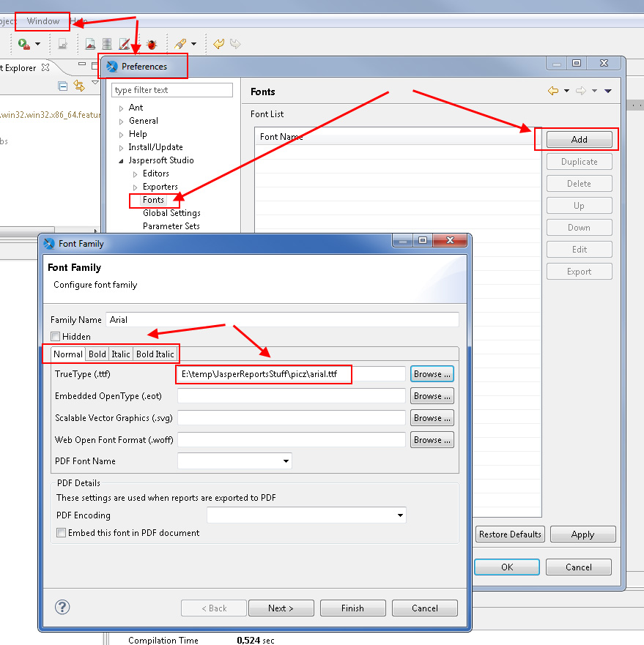The height and width of the screenshot is (645, 644).
Task: Click Finish in Font Family dialog
Action: pyautogui.click(x=352, y=608)
